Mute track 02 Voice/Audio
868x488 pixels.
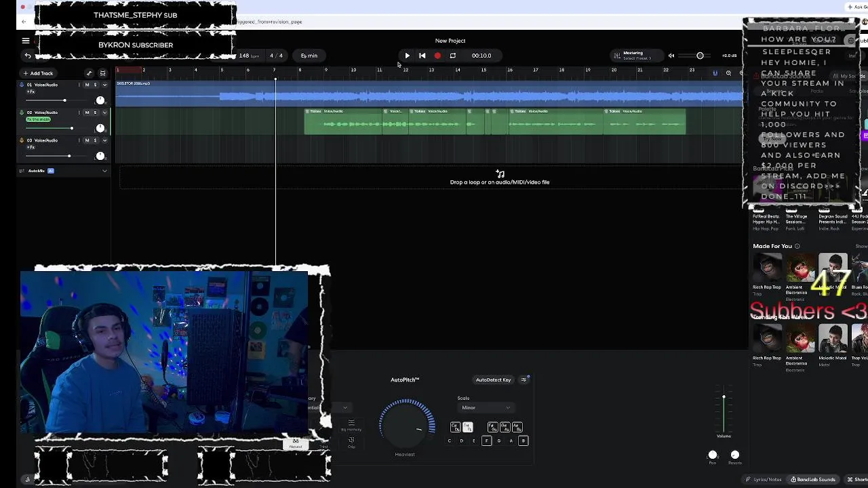point(87,113)
